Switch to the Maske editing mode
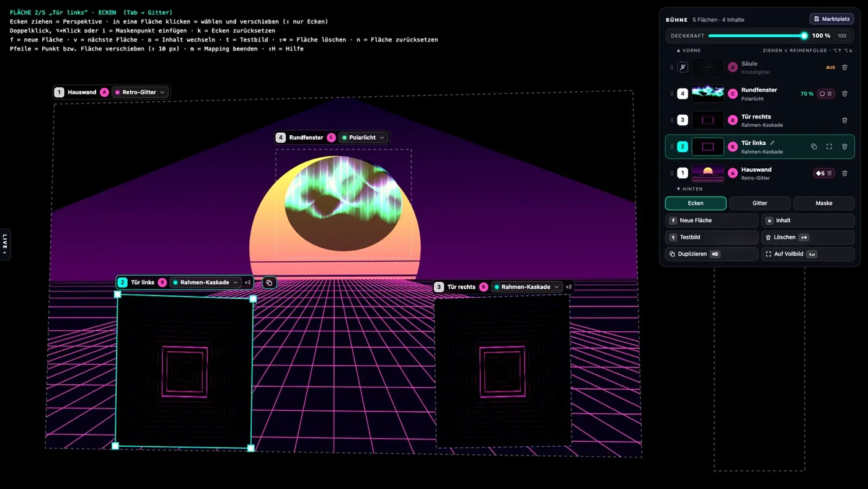Screen dimensions: 868x489 tap(824, 203)
